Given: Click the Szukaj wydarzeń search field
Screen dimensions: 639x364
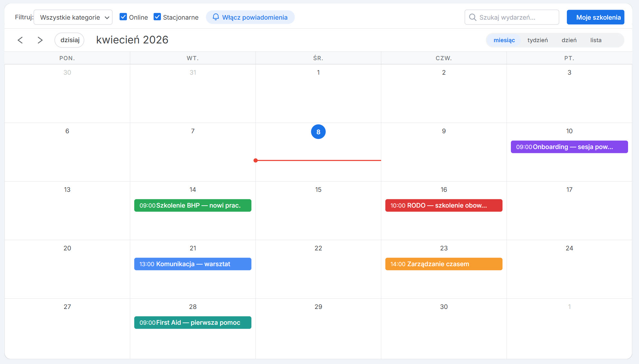Looking at the screenshot, I should coord(515,17).
